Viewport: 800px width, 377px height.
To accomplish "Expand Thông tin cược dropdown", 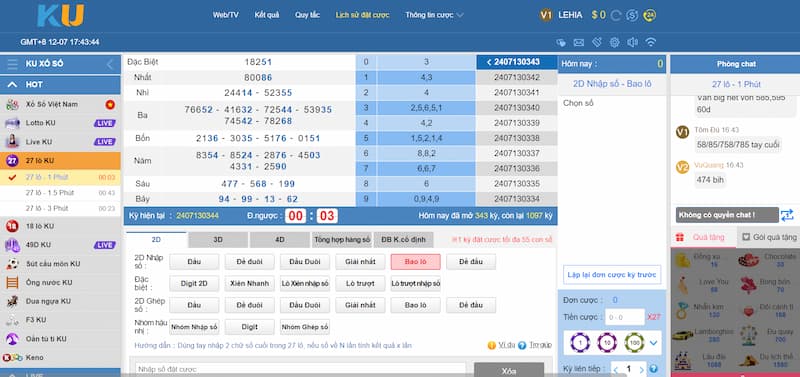I will point(434,15).
